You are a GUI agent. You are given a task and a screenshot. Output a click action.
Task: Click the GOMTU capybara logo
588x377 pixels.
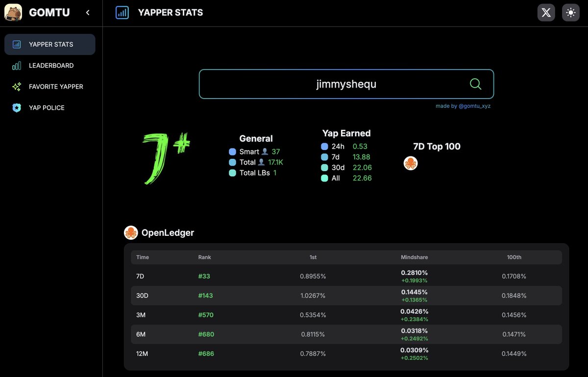click(x=13, y=13)
